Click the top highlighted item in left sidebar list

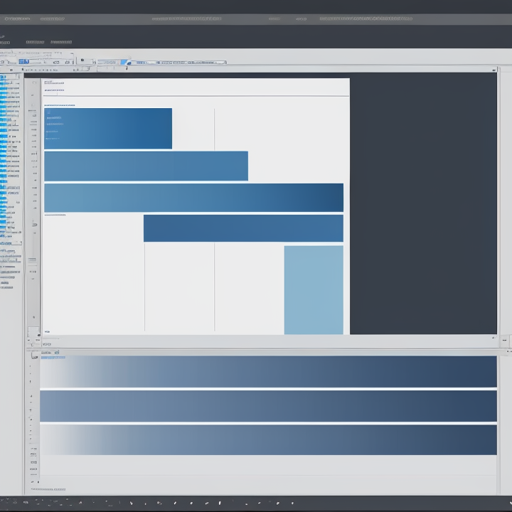3,77
